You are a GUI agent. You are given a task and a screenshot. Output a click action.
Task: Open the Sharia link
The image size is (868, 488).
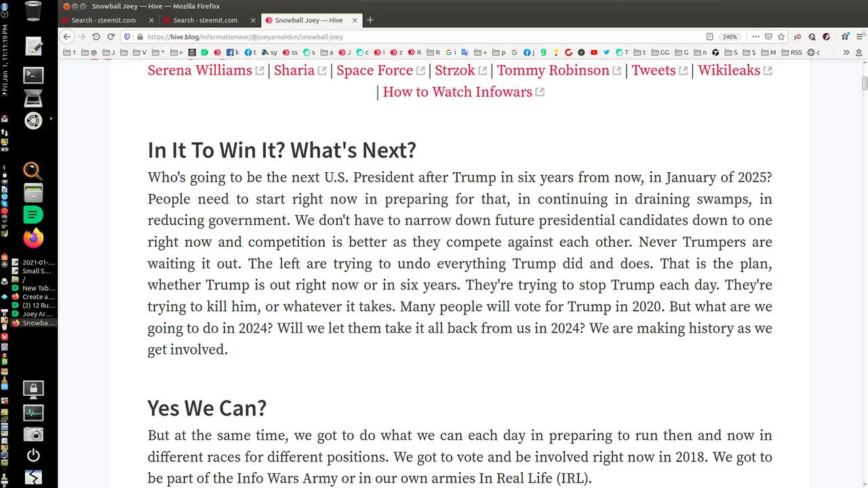(294, 70)
